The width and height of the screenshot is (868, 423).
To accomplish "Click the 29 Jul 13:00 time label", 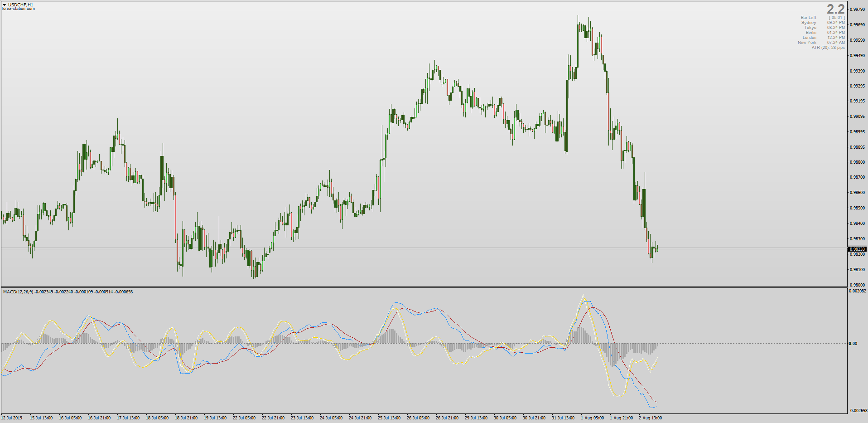I will [x=476, y=418].
